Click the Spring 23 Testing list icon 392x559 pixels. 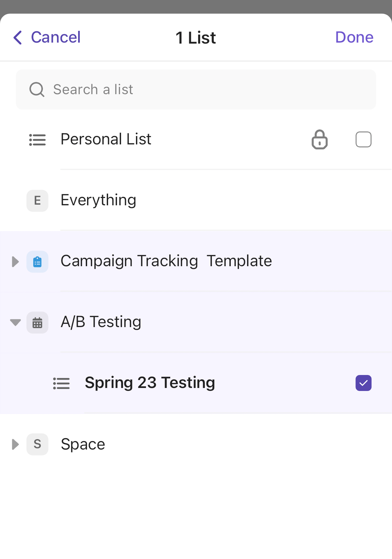[62, 383]
